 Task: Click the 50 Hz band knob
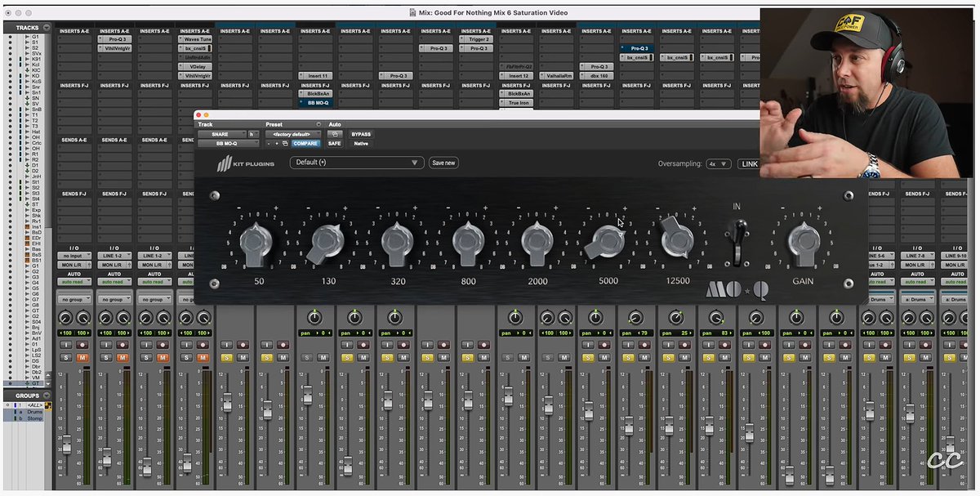256,243
